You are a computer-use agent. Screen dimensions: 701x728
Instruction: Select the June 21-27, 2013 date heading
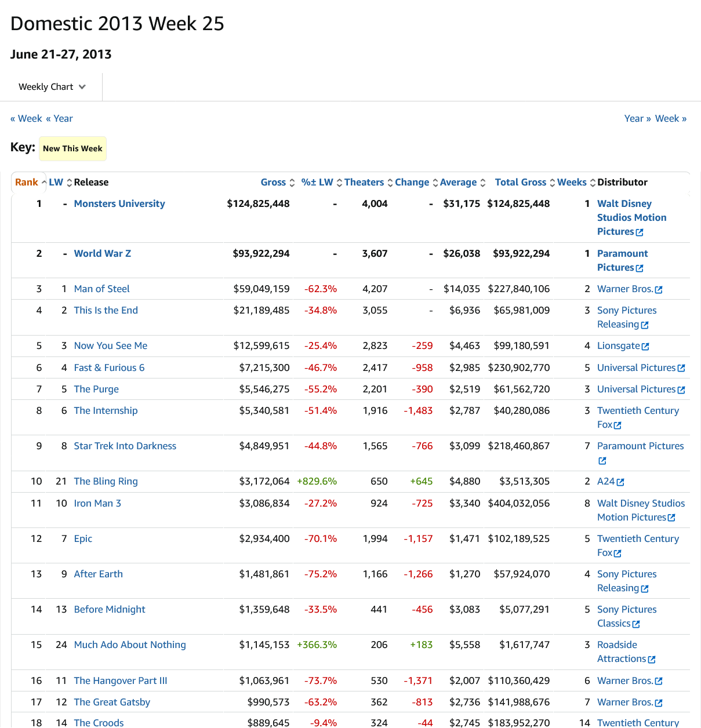pyautogui.click(x=61, y=54)
